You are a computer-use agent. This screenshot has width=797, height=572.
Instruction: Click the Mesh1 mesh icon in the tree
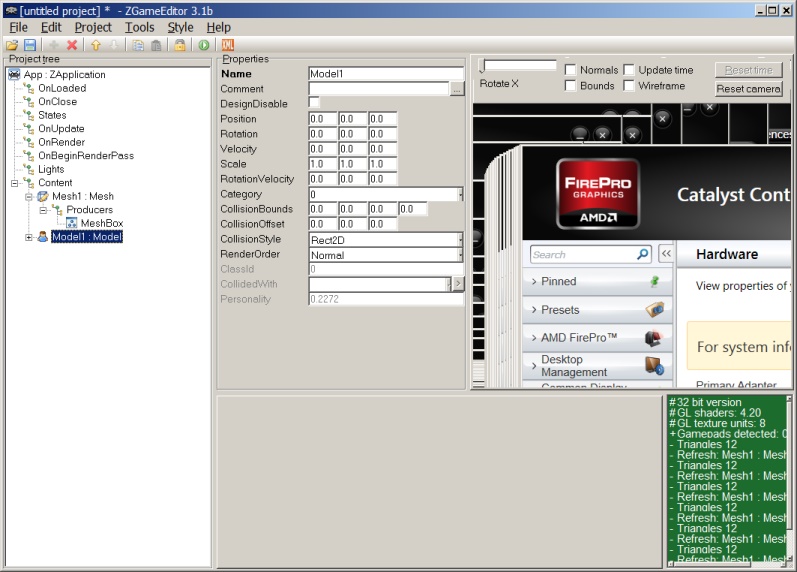tap(43, 196)
